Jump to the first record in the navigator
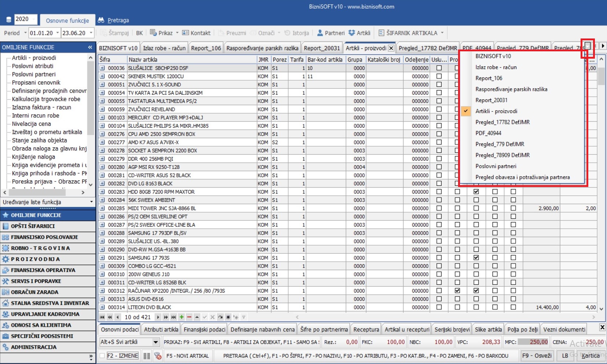 tap(102, 317)
